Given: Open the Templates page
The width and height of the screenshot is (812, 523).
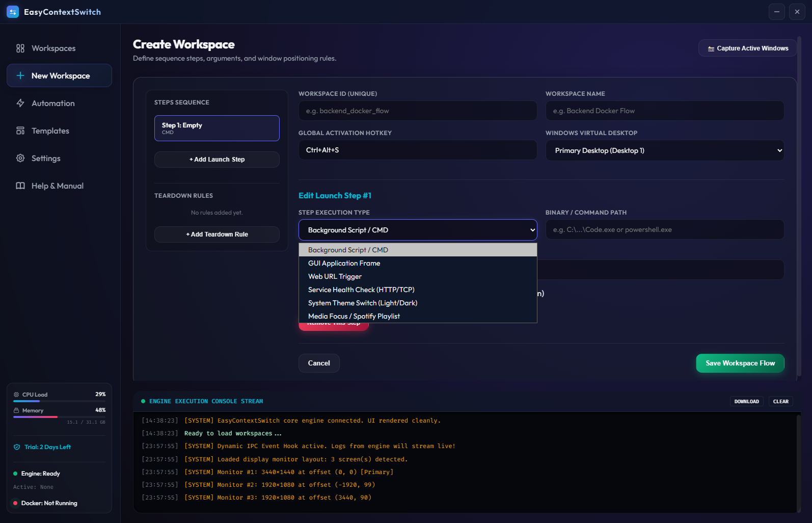Looking at the screenshot, I should tap(59, 130).
